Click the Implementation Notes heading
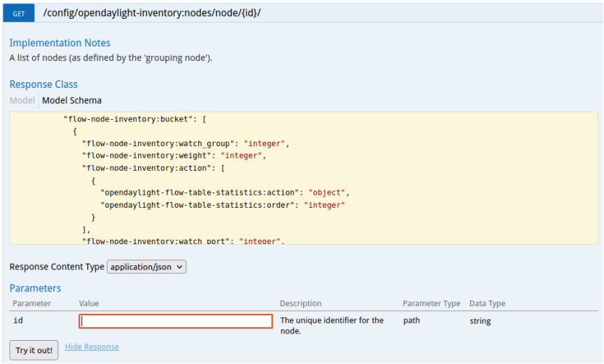Screen dimensions: 604x364 [60, 44]
